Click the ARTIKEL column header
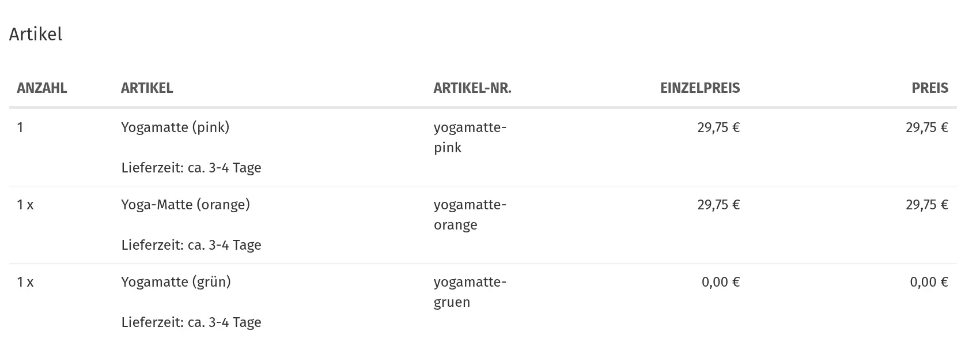The image size is (980, 357). pyautogui.click(x=147, y=88)
